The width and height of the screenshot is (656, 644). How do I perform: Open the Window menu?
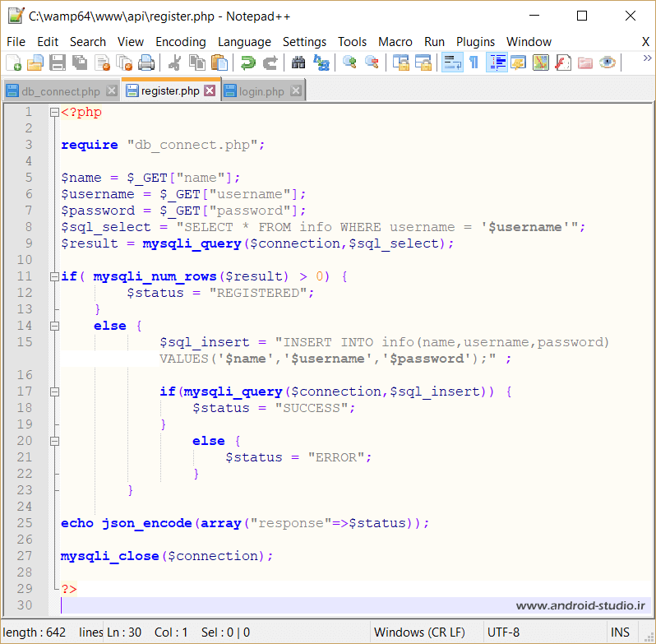click(x=529, y=42)
